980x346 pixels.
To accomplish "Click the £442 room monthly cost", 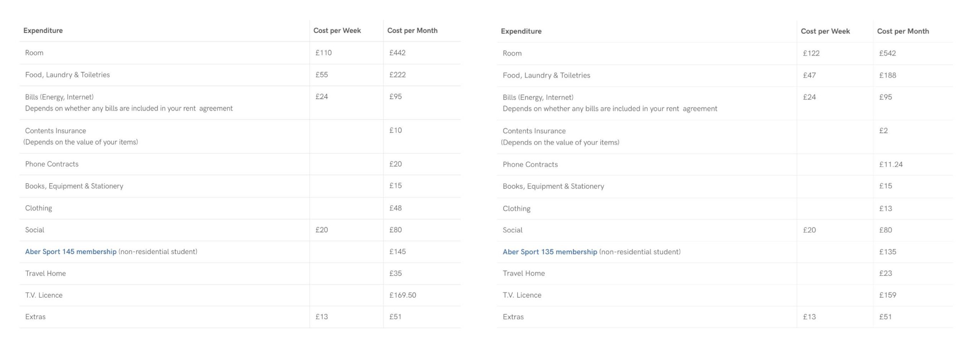I will point(397,53).
